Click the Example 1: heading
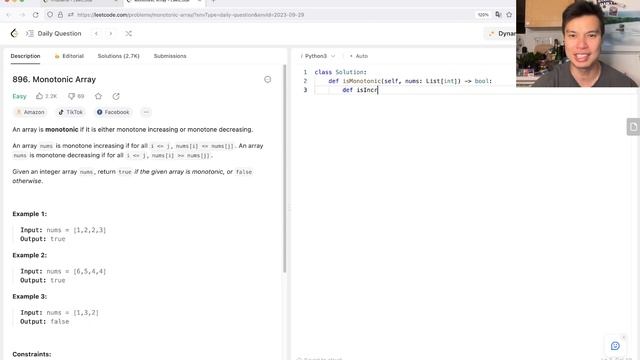640x360 pixels. [x=29, y=214]
